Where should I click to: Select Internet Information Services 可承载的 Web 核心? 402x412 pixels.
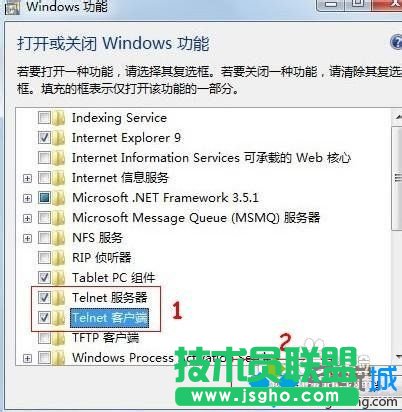[x=211, y=158]
